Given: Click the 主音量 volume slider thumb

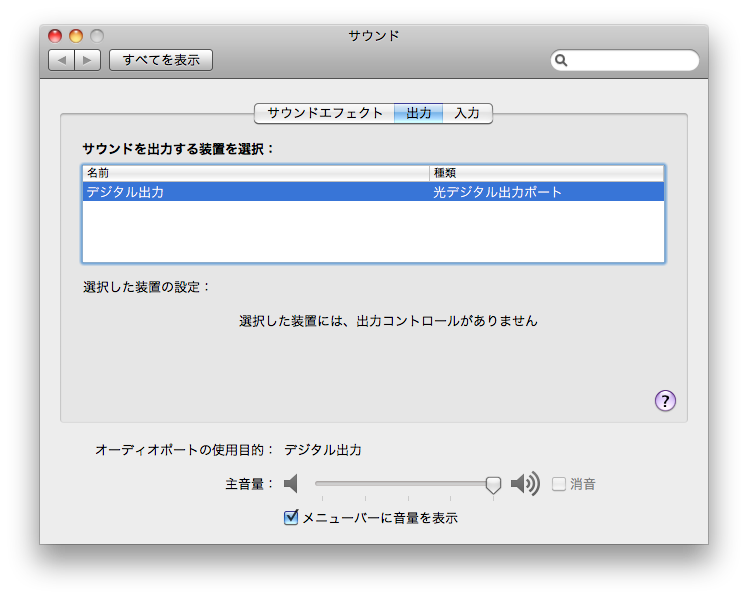Looking at the screenshot, I should (x=493, y=485).
